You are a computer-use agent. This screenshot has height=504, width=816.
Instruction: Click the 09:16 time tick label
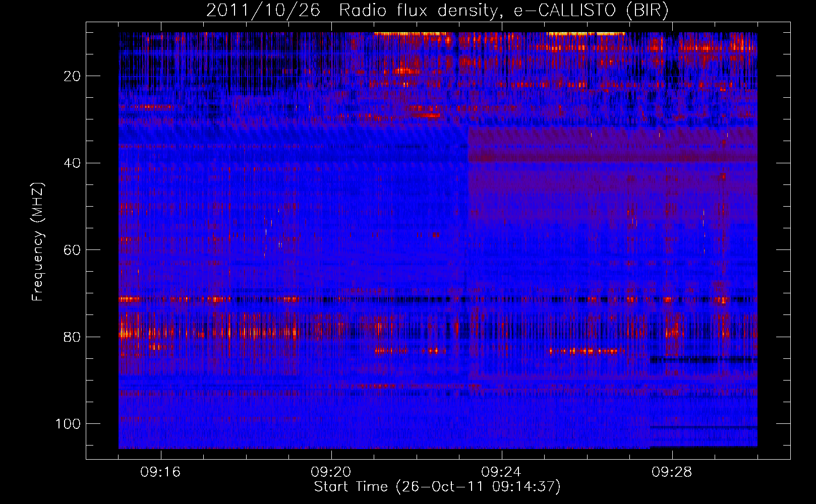tap(160, 472)
